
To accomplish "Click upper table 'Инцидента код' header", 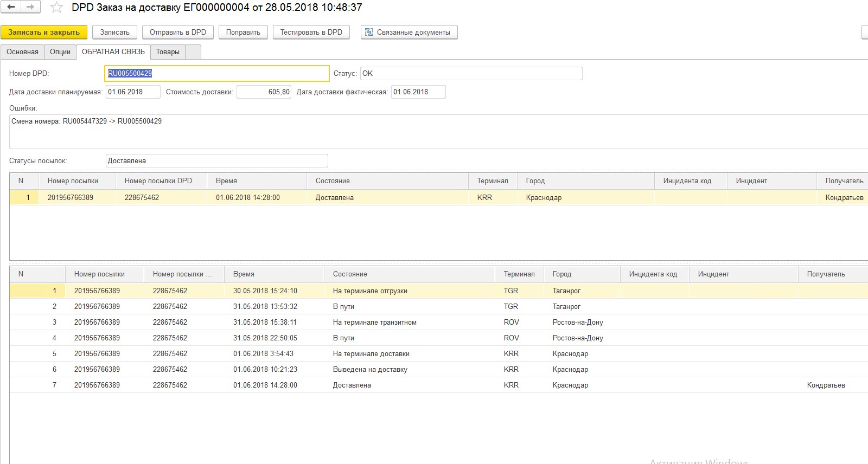I will (x=691, y=181).
